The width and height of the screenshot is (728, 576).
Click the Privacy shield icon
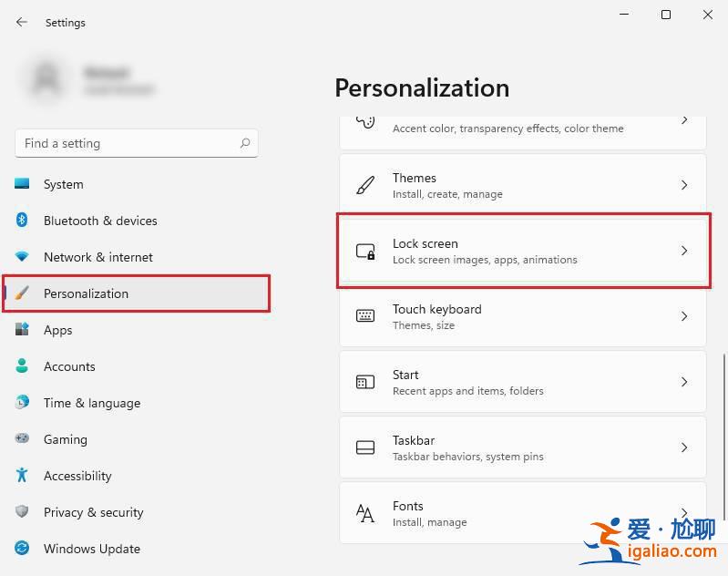pyautogui.click(x=22, y=512)
